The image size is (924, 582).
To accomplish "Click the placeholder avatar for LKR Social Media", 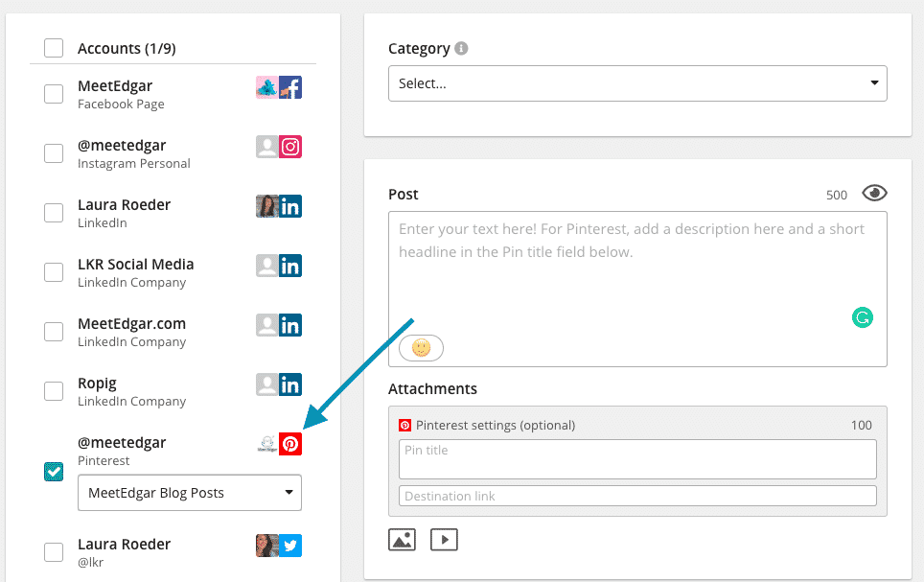I will [267, 266].
